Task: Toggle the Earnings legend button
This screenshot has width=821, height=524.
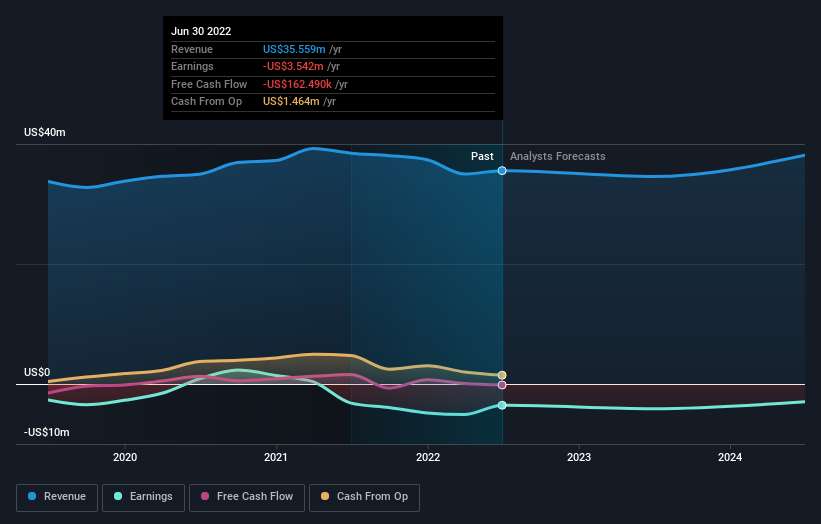Action: point(143,497)
